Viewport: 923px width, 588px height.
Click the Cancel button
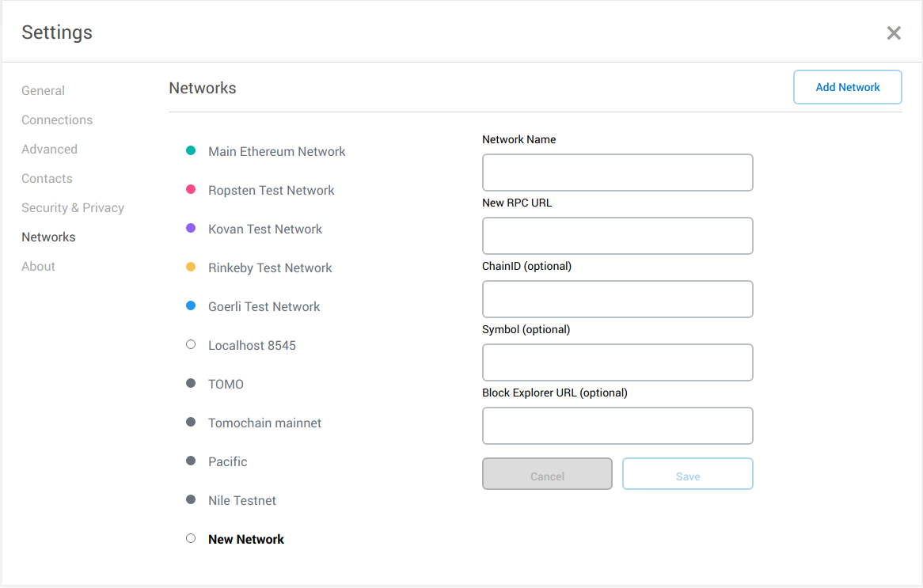pos(547,474)
